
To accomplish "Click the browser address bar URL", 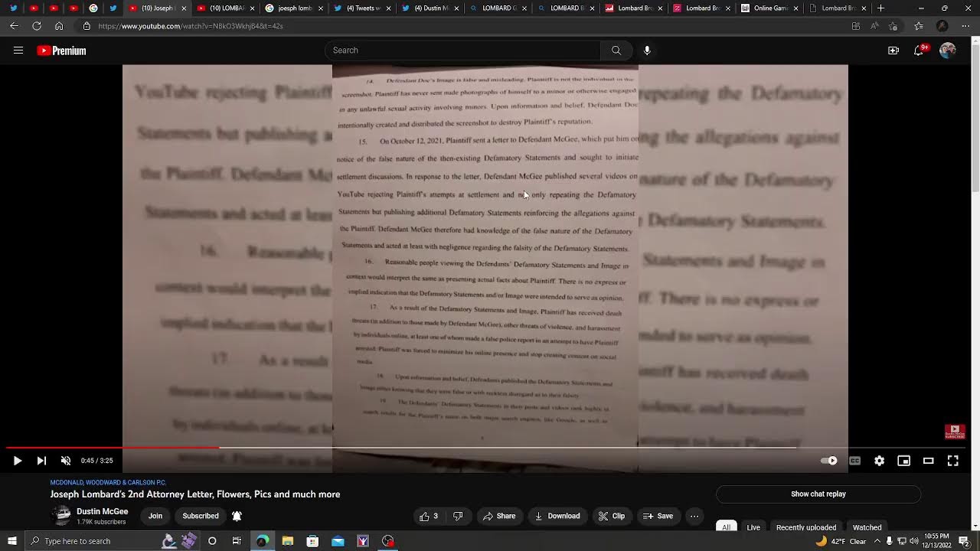I will coord(191,26).
